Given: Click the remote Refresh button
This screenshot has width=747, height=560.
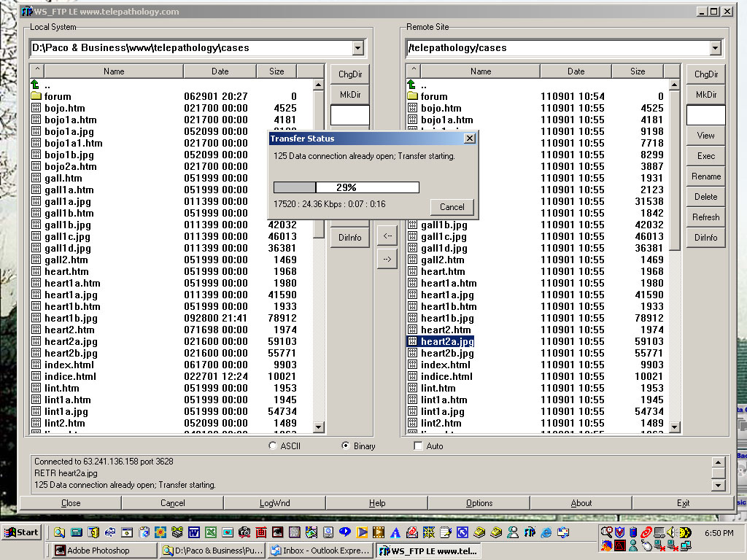Looking at the screenshot, I should point(705,217).
